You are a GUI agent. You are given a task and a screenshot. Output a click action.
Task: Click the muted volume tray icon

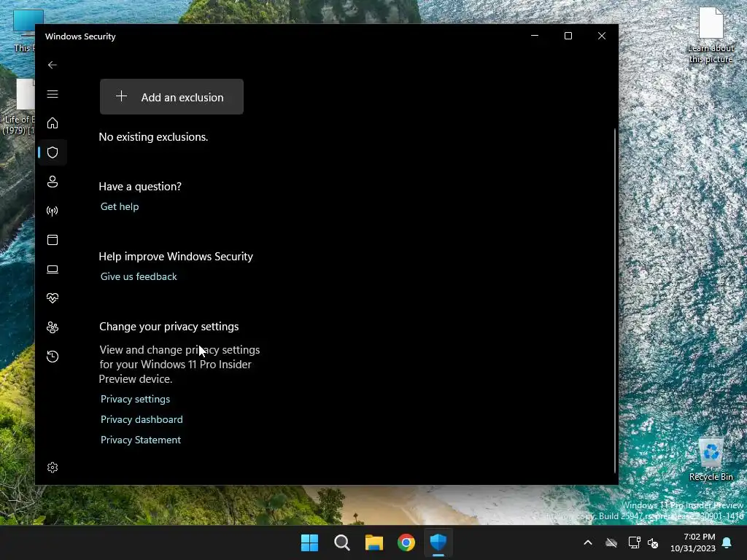click(653, 542)
